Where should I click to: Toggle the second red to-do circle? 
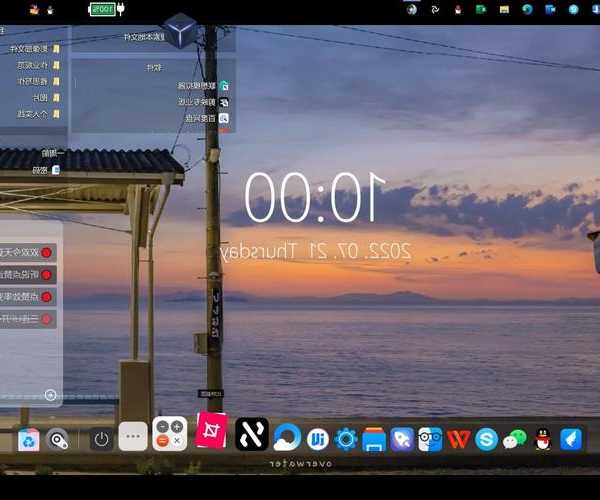pos(47,275)
